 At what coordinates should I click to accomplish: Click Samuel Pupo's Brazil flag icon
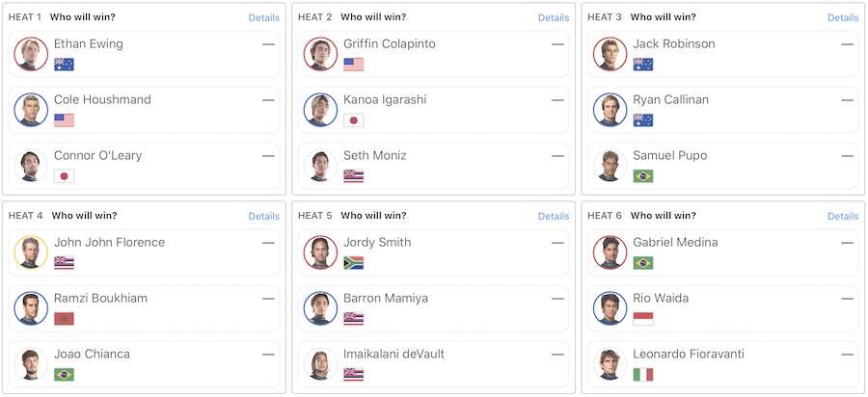pos(642,176)
